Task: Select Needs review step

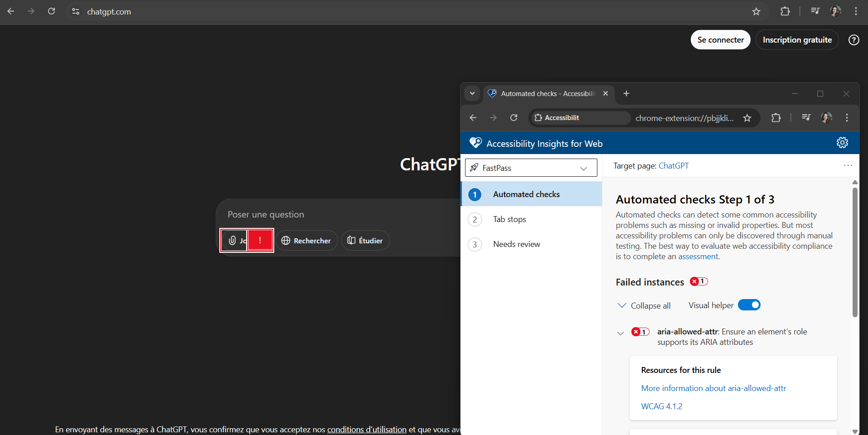Action: click(531, 244)
